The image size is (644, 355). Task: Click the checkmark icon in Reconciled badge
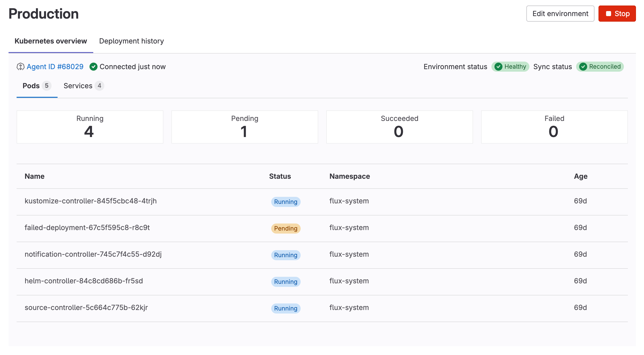(x=584, y=66)
